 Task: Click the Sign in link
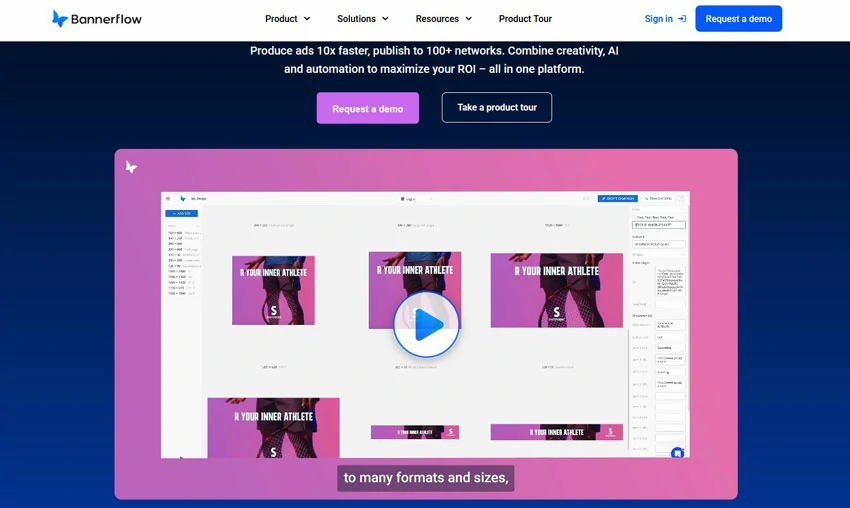tap(658, 19)
